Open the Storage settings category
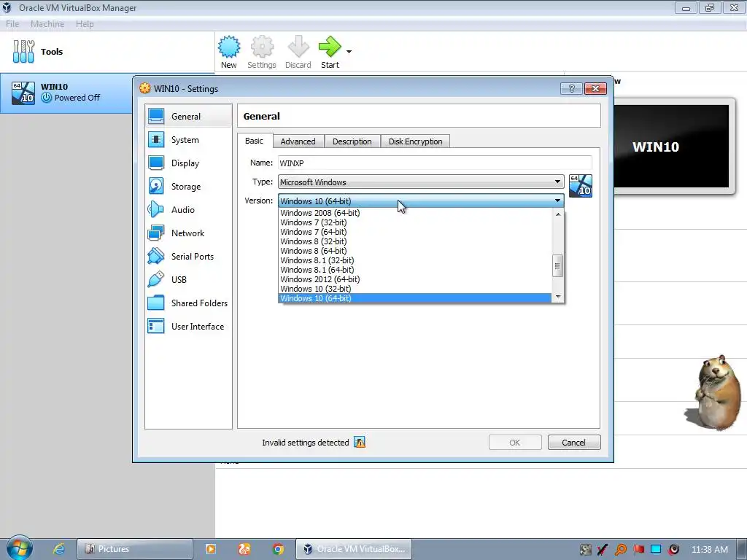Image resolution: width=747 pixels, height=560 pixels. pos(188,186)
